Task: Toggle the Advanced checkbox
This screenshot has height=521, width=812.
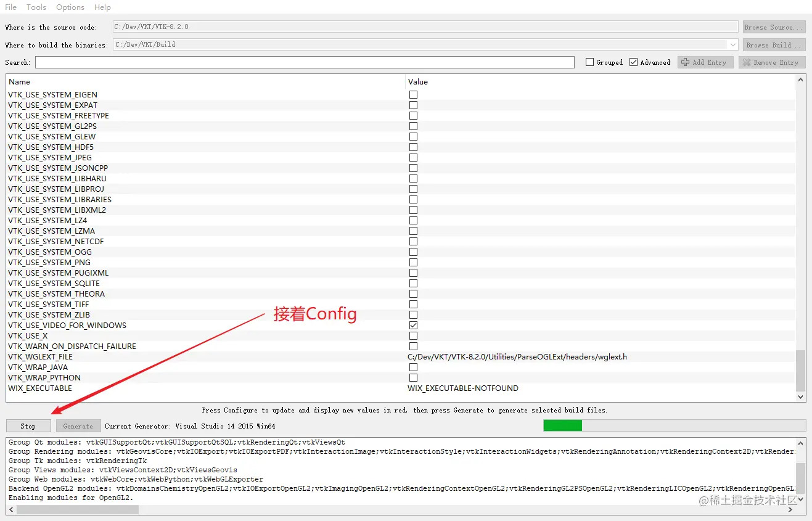Action: point(633,62)
